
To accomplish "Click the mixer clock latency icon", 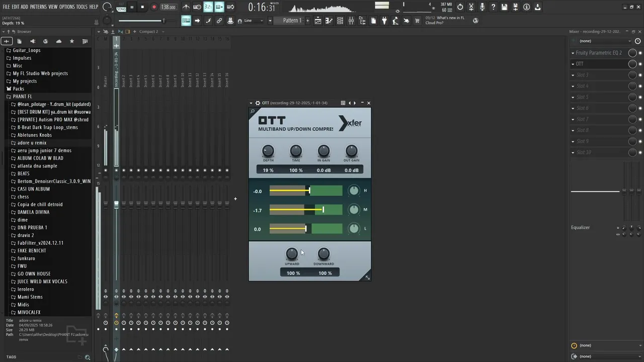I will 637,41.
